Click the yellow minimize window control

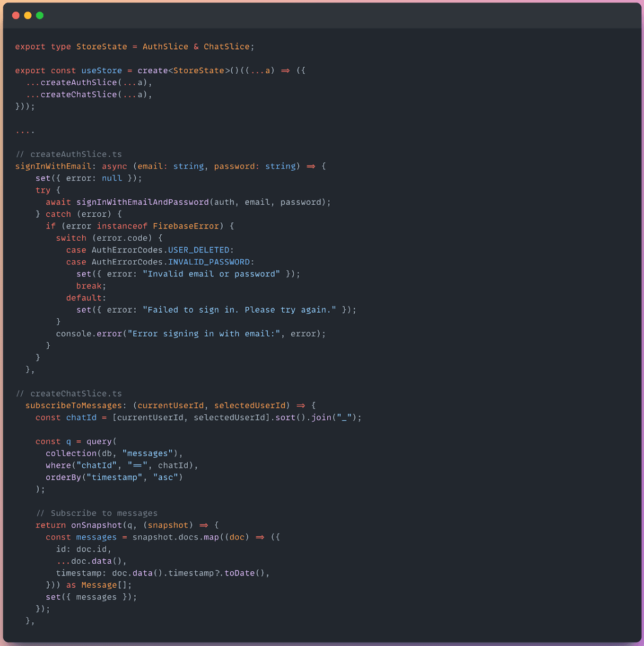[27, 15]
